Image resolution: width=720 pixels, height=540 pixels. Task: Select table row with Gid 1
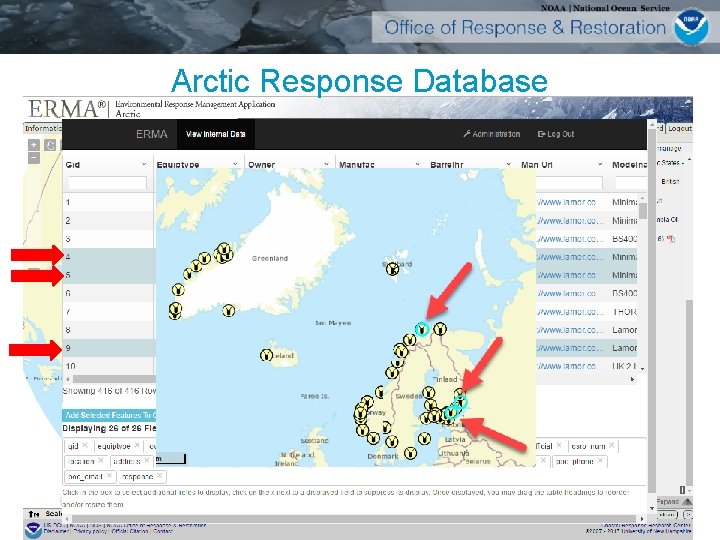coord(109,202)
